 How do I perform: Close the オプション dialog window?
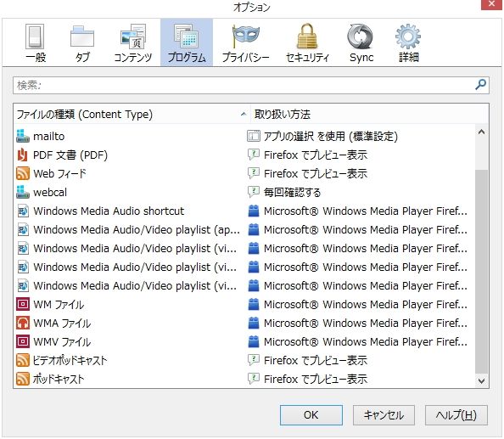[491, 4]
